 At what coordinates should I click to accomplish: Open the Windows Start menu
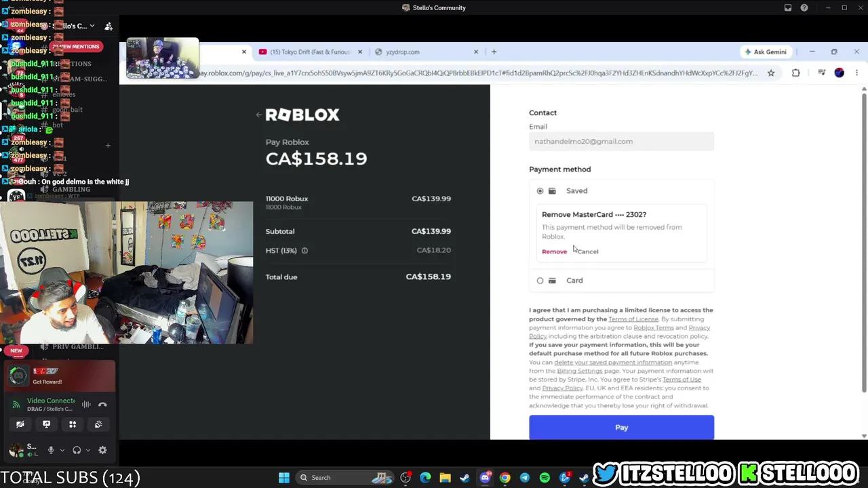tap(284, 478)
